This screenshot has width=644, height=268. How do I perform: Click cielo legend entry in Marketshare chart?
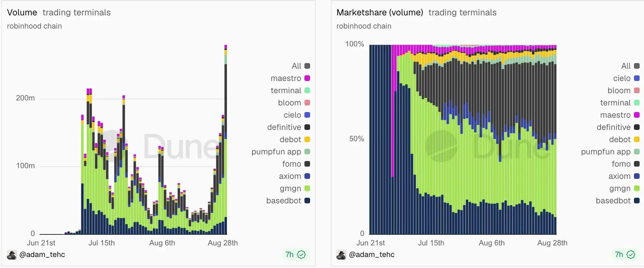(626, 78)
